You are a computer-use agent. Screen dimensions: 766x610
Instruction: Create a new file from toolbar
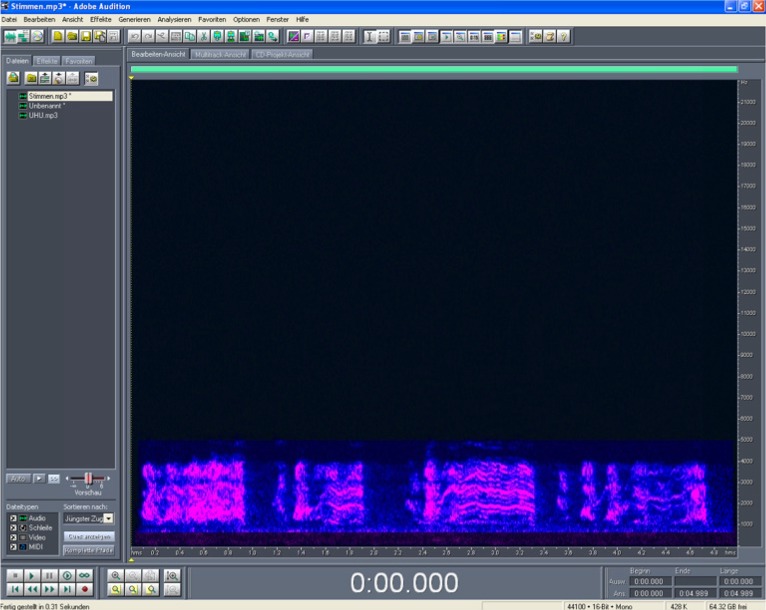tap(58, 37)
